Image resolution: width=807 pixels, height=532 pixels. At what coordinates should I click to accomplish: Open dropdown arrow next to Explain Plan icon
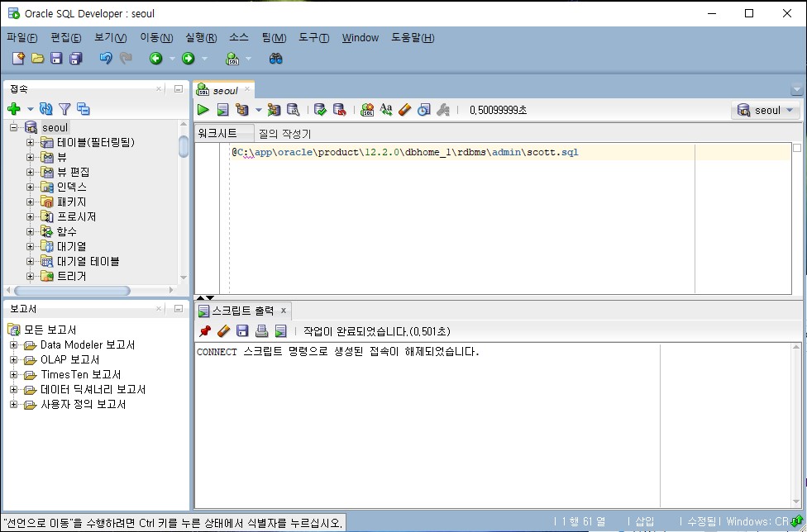(x=258, y=110)
